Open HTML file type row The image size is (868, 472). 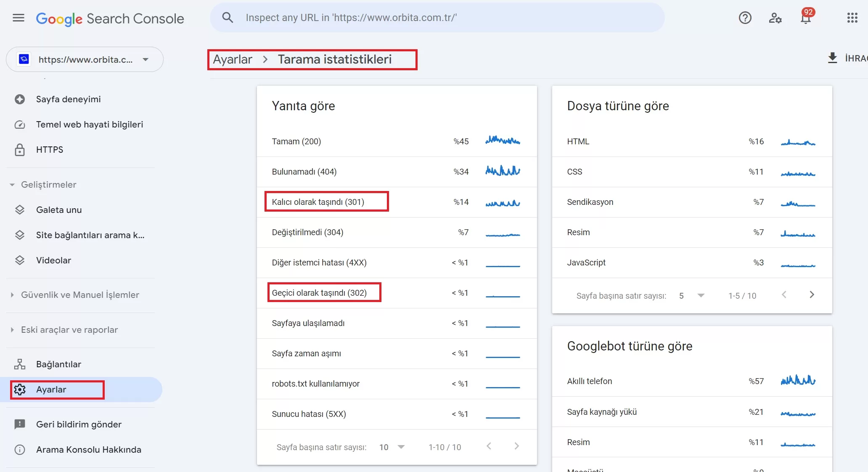click(692, 141)
